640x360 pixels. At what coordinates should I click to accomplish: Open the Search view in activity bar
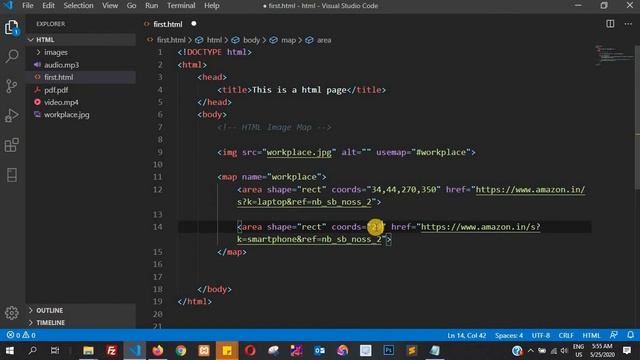pyautogui.click(x=12, y=56)
